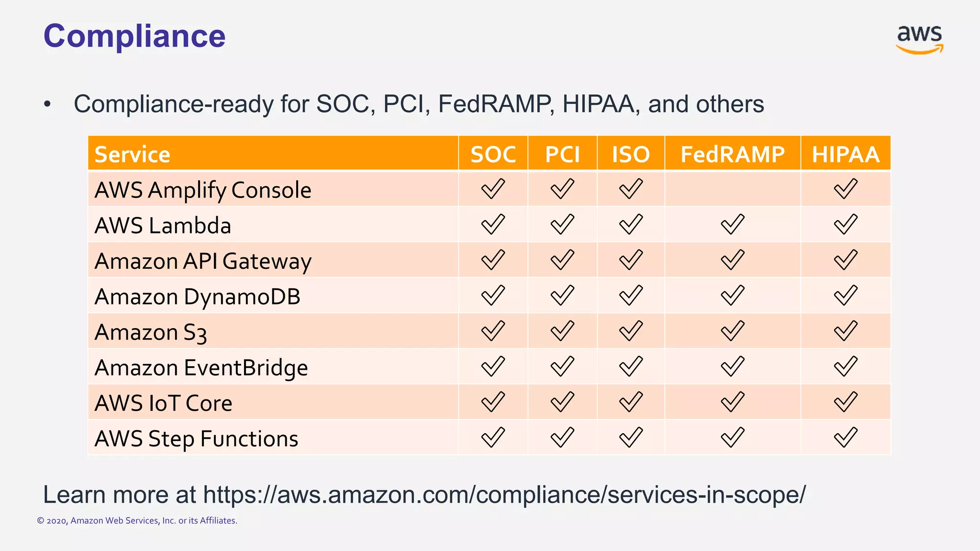Open the services-in-scope compliance link
Screen dimensions: 980x551
click(504, 495)
